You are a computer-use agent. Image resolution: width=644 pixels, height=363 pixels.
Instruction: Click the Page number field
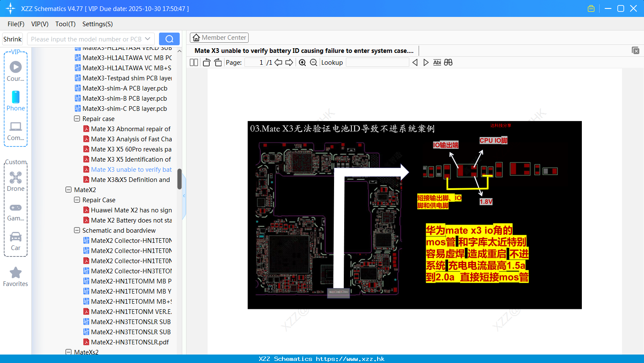click(x=255, y=63)
